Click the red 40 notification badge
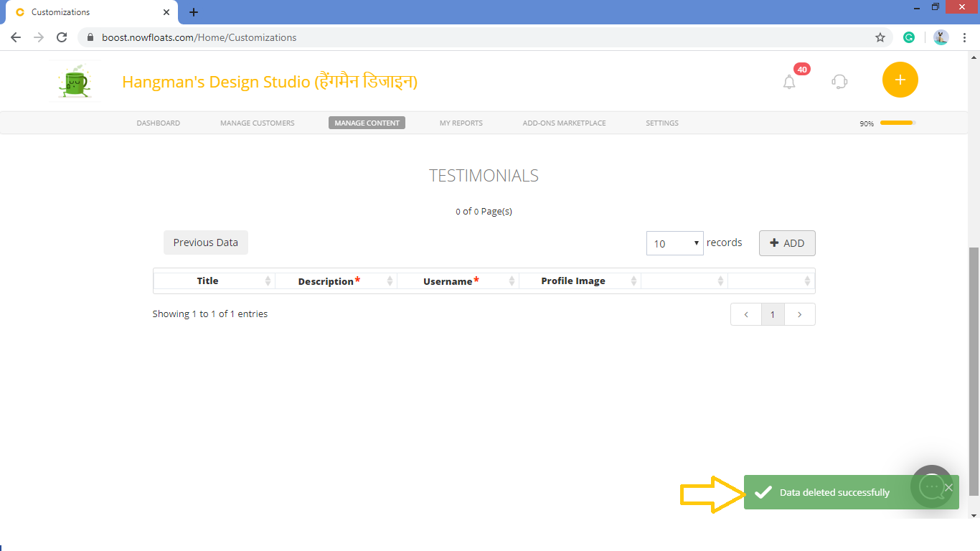This screenshot has width=980, height=551. click(802, 70)
